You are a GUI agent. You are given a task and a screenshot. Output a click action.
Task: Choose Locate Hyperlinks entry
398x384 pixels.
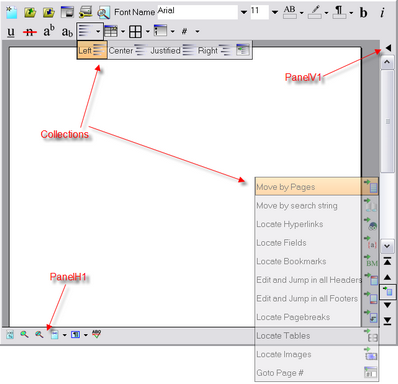317,224
